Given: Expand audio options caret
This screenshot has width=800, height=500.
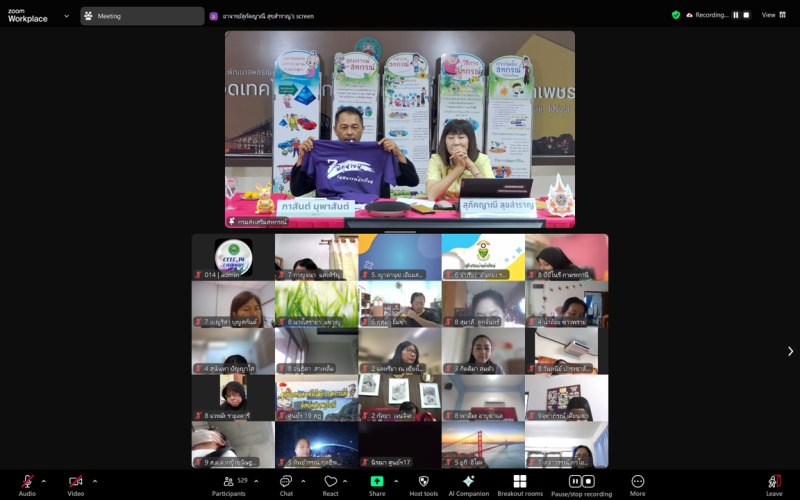Looking at the screenshot, I should click(44, 481).
